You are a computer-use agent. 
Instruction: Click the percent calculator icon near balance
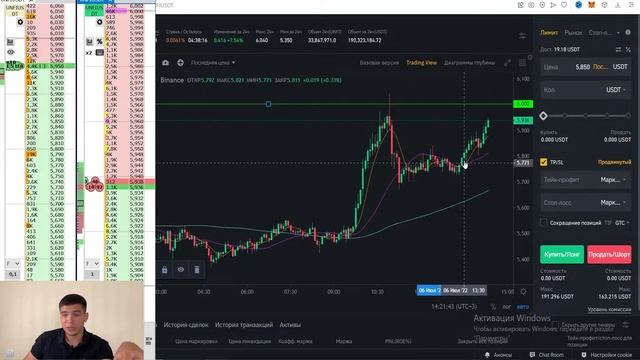tap(628, 49)
